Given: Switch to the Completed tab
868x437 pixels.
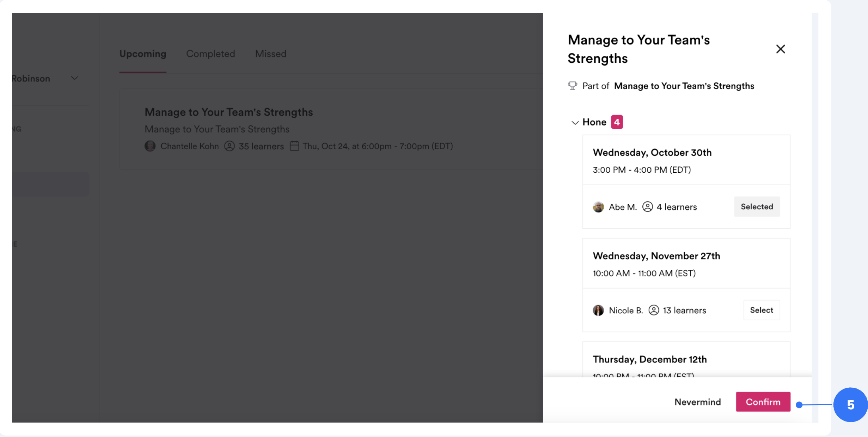Looking at the screenshot, I should (x=210, y=54).
